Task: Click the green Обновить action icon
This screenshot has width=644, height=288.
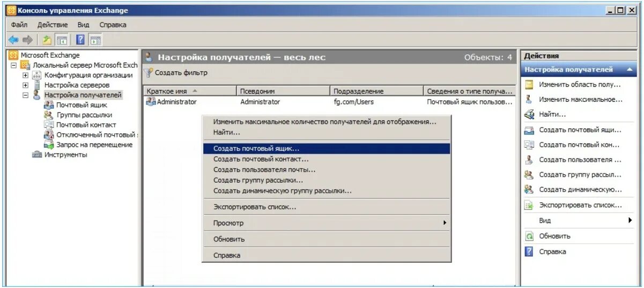Action: pos(529,236)
